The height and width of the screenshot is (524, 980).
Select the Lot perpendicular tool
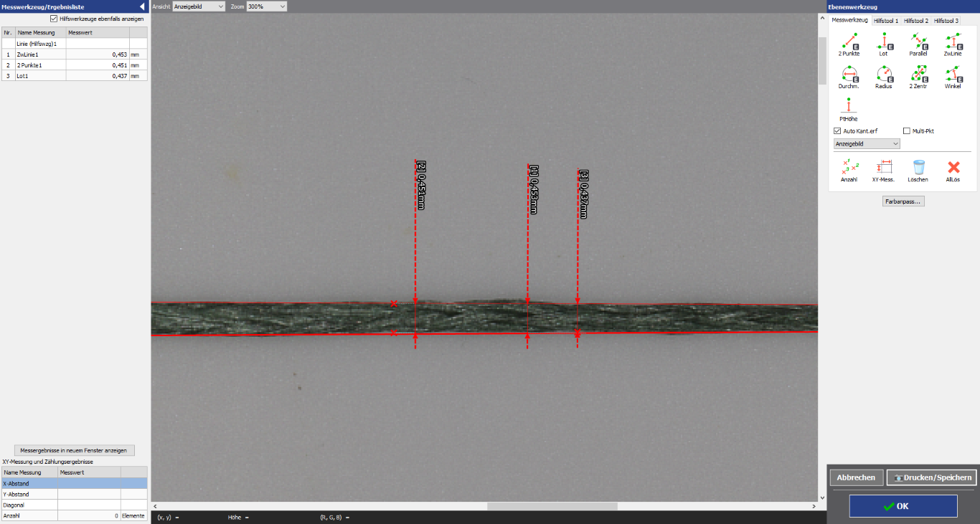(883, 42)
